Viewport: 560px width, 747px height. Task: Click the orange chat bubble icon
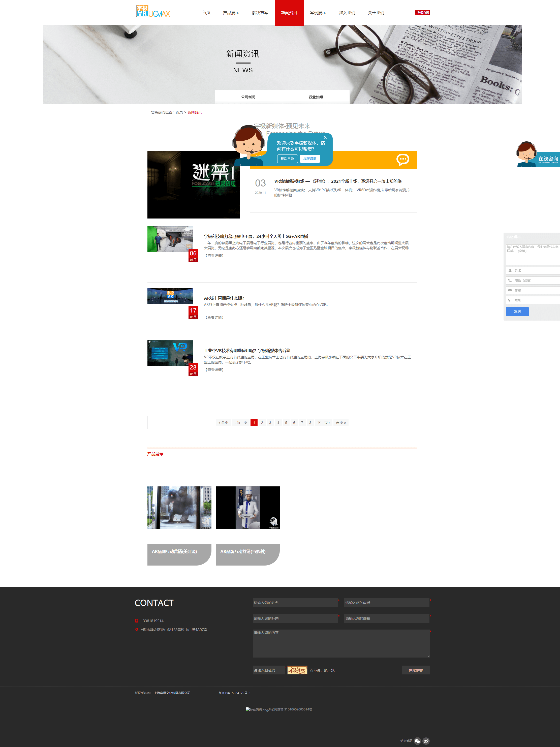(402, 160)
